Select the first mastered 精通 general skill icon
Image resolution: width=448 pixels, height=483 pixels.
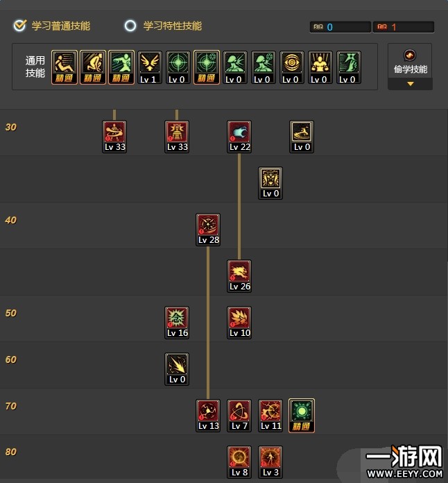[x=64, y=67]
